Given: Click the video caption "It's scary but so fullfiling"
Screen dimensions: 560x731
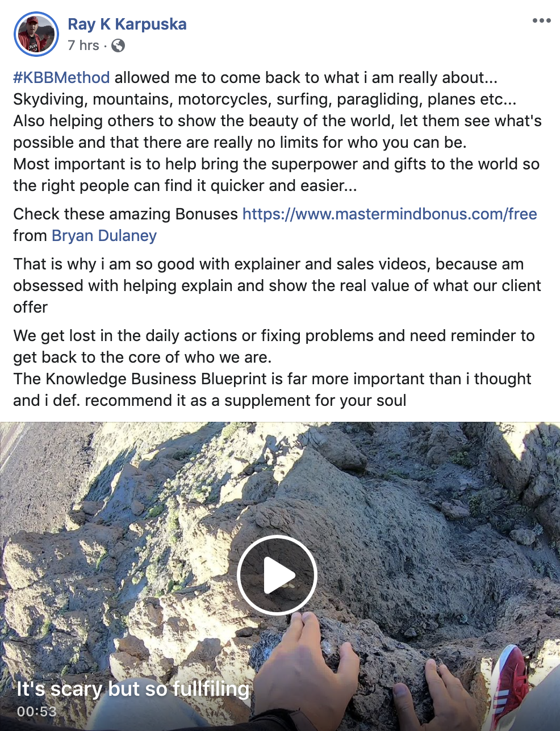Looking at the screenshot, I should (132, 689).
